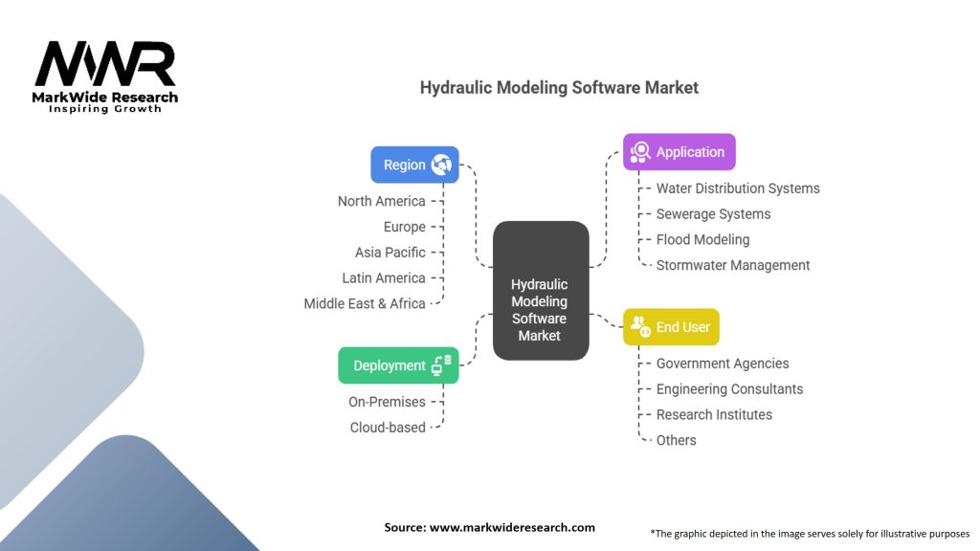Image resolution: width=980 pixels, height=551 pixels.
Task: Select the Application category box
Action: click(679, 152)
